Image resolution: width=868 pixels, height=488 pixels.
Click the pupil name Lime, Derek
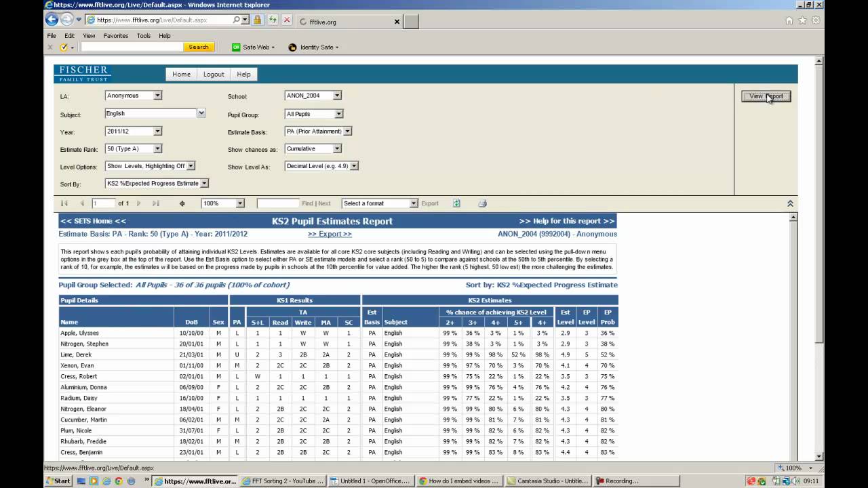76,354
